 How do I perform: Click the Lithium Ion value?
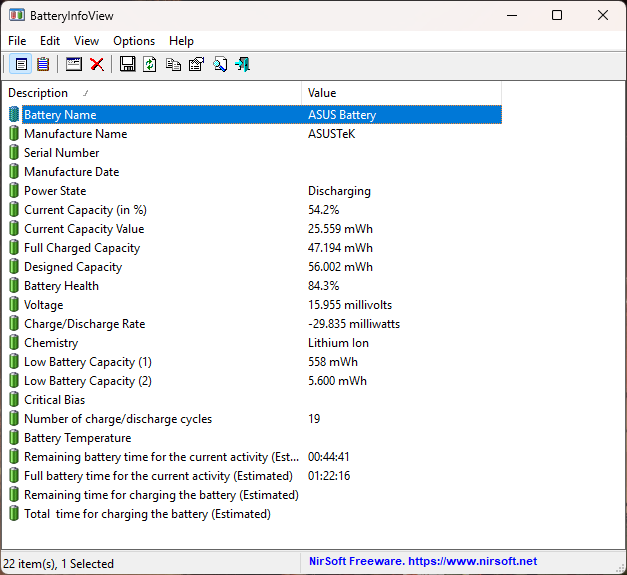338,343
